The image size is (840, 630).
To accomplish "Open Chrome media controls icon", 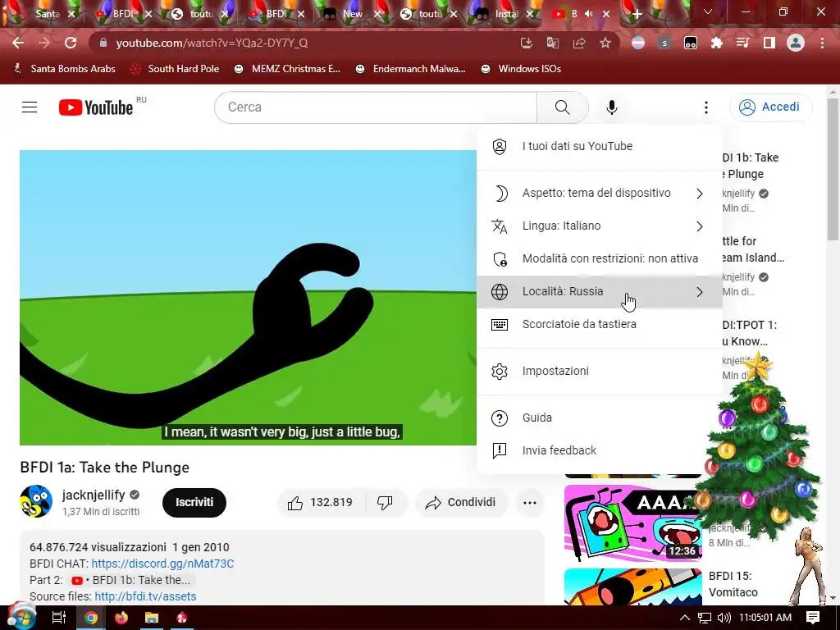I will click(743, 43).
